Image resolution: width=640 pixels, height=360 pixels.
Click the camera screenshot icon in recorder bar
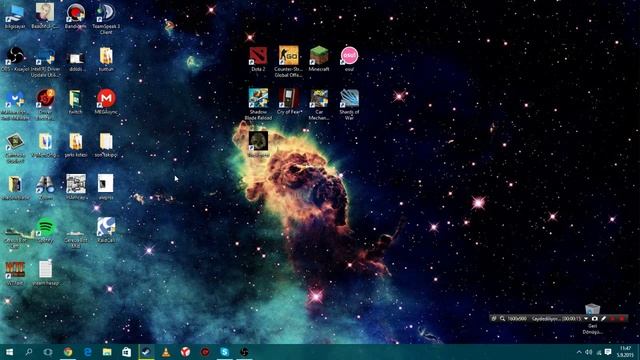pyautogui.click(x=595, y=318)
